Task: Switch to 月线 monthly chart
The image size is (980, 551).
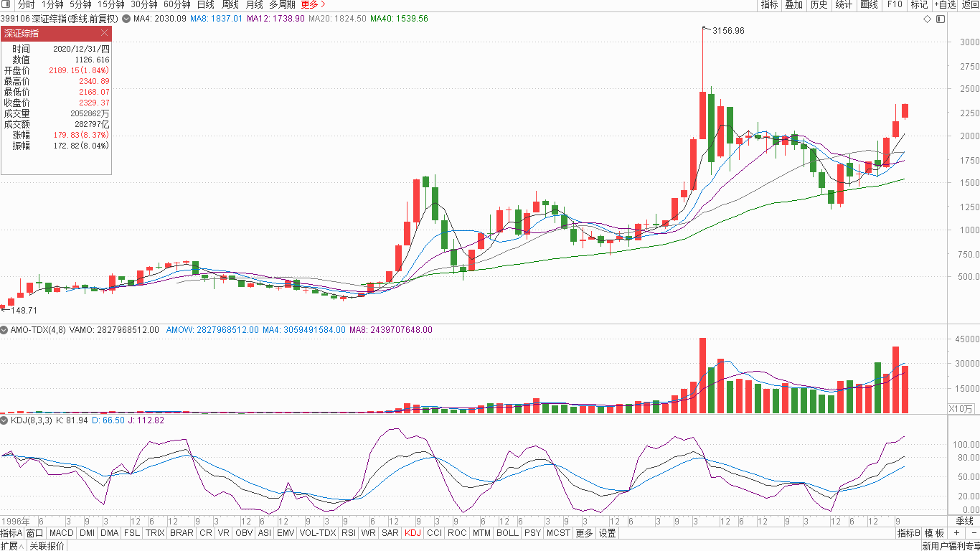Action: coord(254,4)
